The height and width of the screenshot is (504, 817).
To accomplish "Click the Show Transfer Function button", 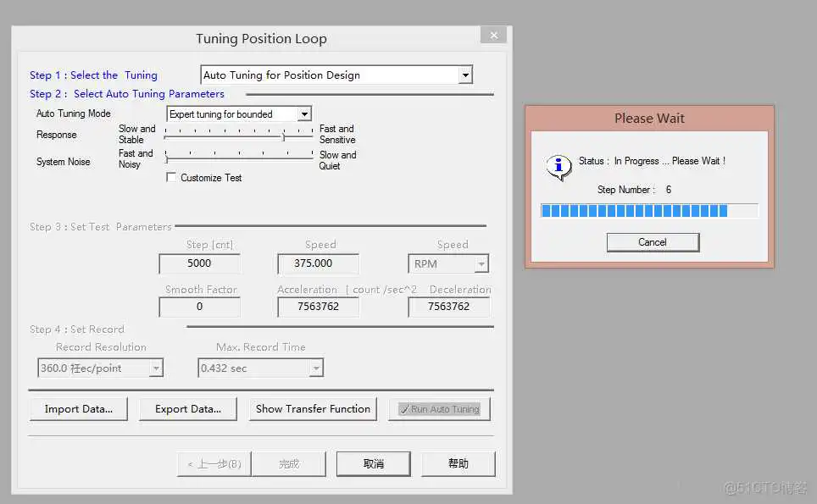I will coord(313,409).
